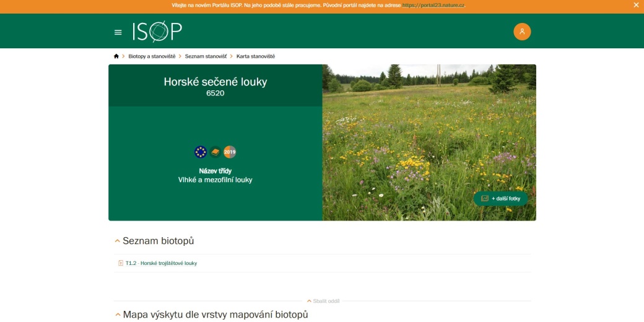Open Biotopy a stanoviště breadcrumb
The width and height of the screenshot is (644, 322).
tap(152, 56)
